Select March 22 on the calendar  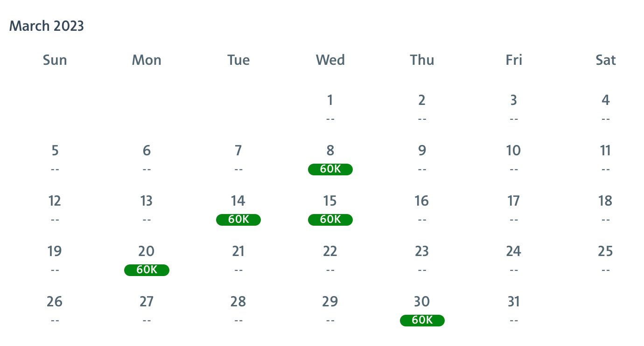pos(330,251)
